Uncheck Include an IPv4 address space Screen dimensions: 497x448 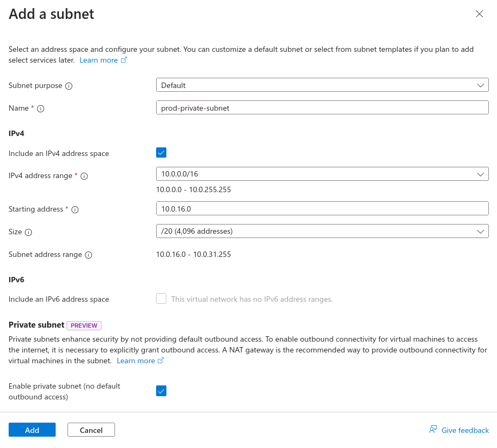pos(161,152)
